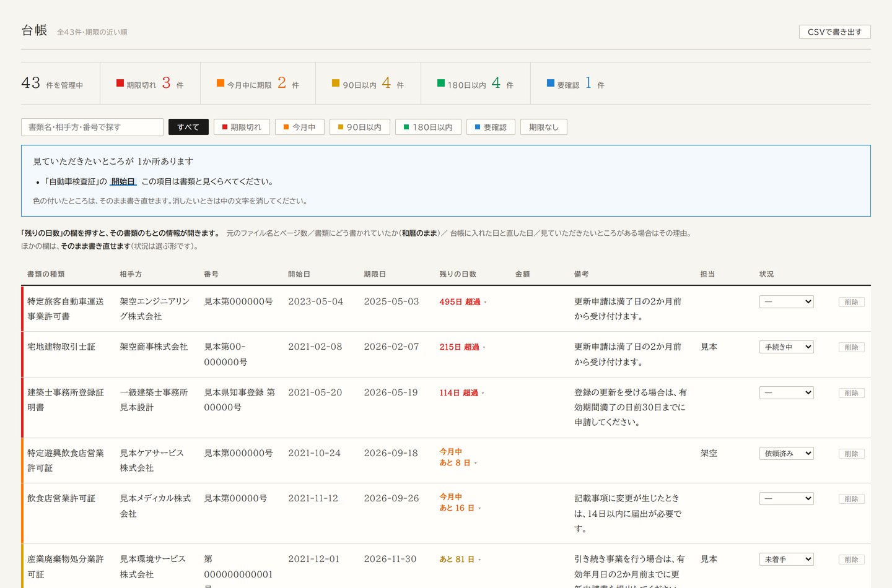This screenshot has height=588, width=892.
Task: Expand source info for あと 16 日
Action: (460, 503)
